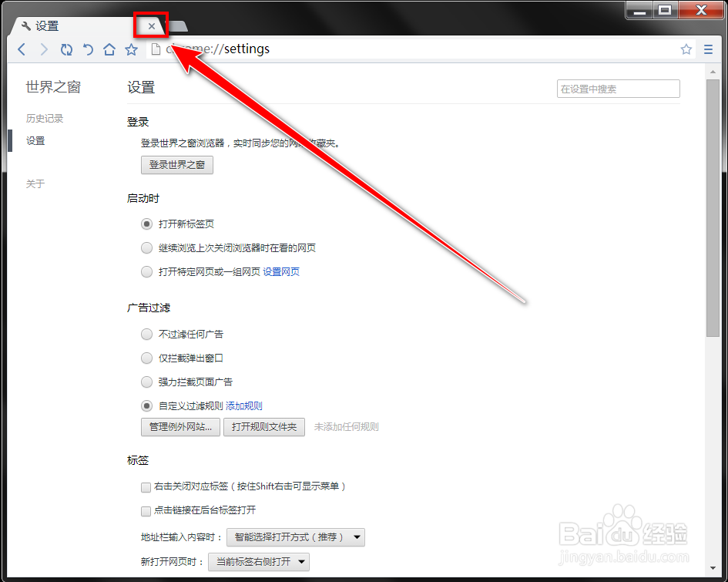The height and width of the screenshot is (582, 728).
Task: Open 关于 in the sidebar
Action: tap(35, 184)
